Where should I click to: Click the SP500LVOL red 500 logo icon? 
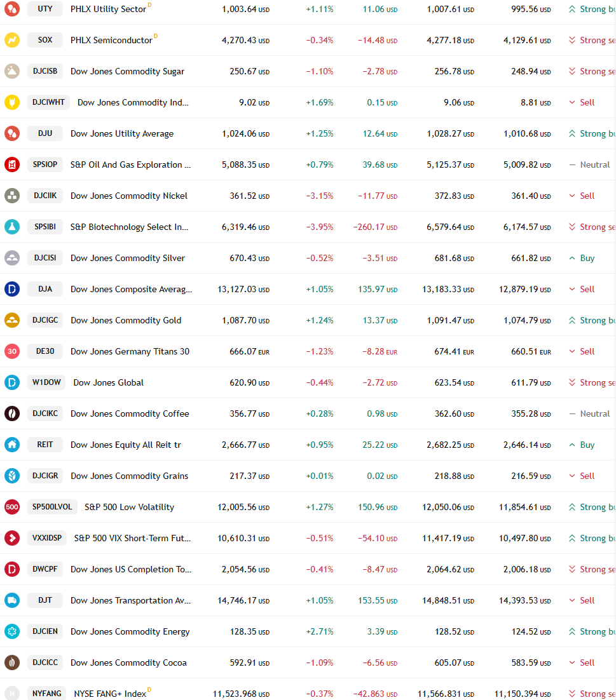pos(12,507)
